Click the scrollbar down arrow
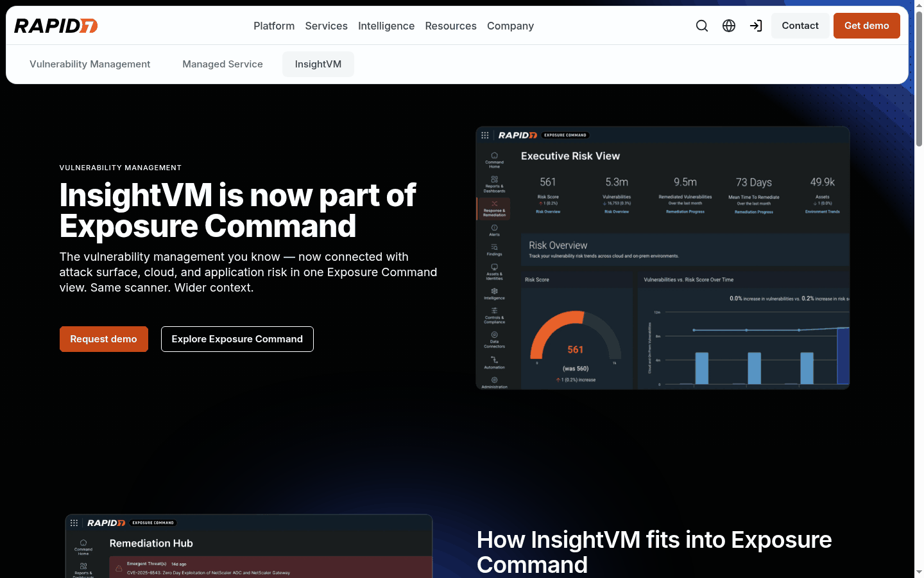The image size is (924, 578). (x=919, y=572)
